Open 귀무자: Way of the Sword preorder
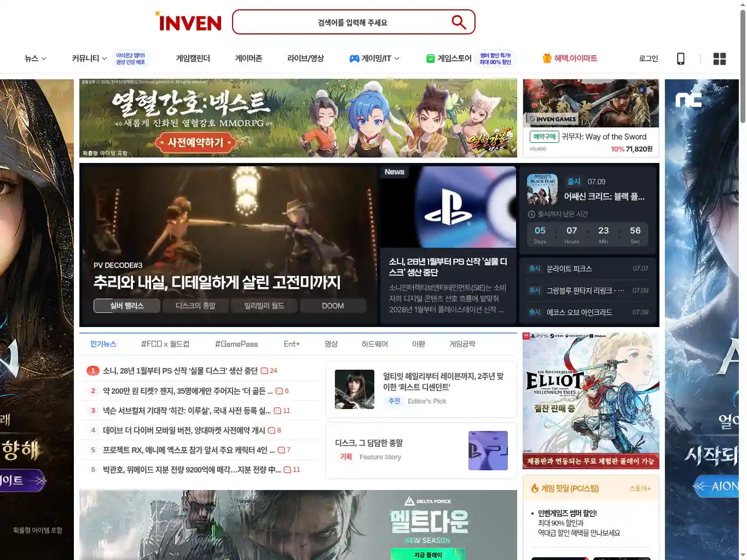Viewport: 747px width, 560px height. [604, 137]
